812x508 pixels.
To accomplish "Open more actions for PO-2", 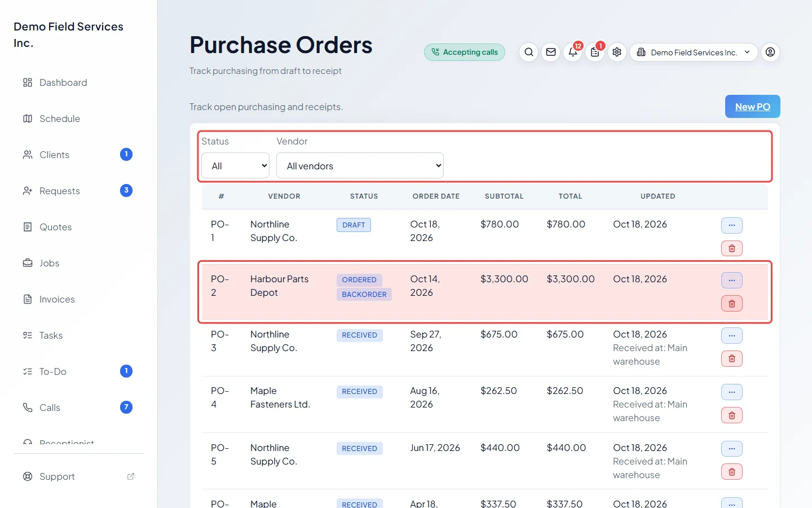I will 732,281.
